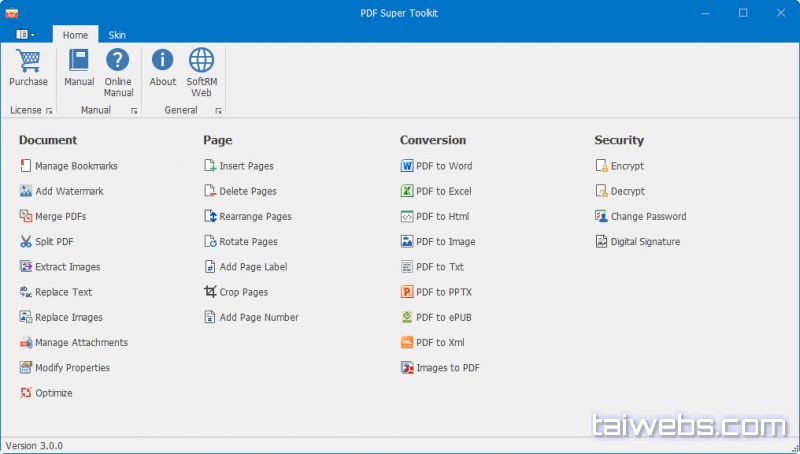Click the About info icon
This screenshot has height=454, width=800.
pos(162,60)
